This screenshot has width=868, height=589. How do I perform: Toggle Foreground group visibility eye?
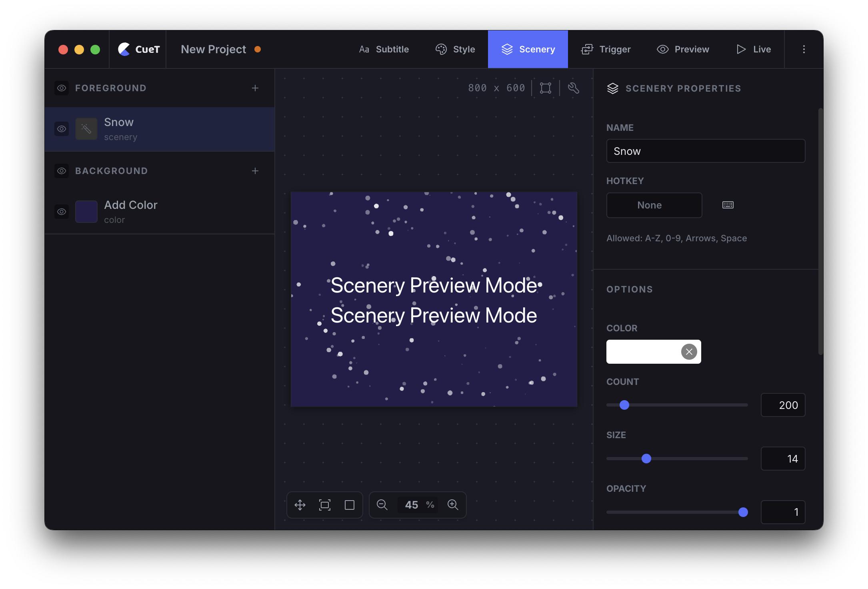coord(62,88)
